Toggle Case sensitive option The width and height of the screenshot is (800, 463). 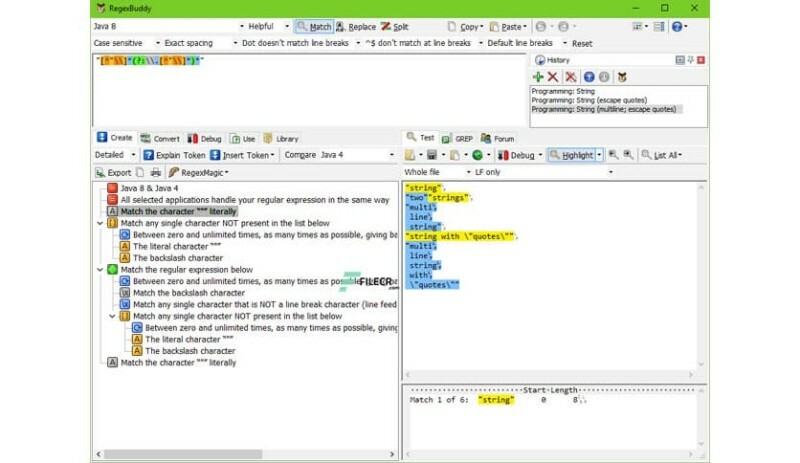[x=124, y=44]
